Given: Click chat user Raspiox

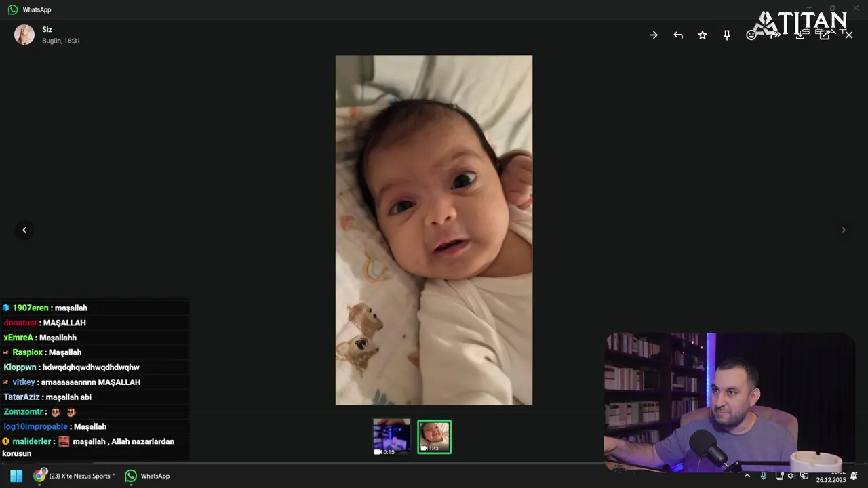Looking at the screenshot, I should coord(28,352).
